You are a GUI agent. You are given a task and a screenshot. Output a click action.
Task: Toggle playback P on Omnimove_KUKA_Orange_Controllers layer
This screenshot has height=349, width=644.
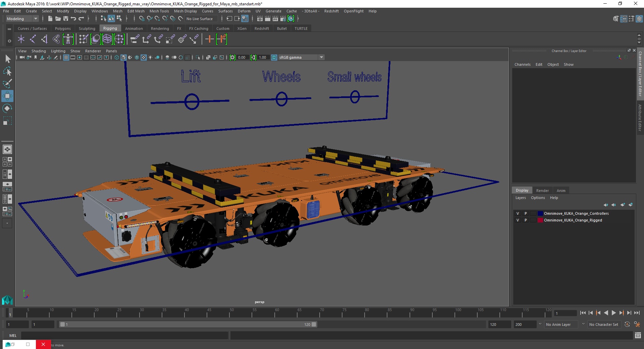[x=526, y=213]
